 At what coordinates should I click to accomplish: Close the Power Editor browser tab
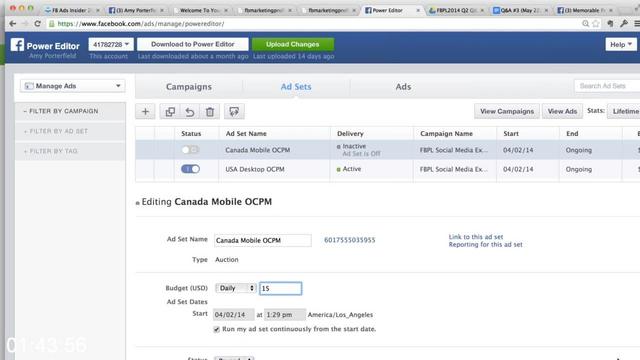coord(418,10)
